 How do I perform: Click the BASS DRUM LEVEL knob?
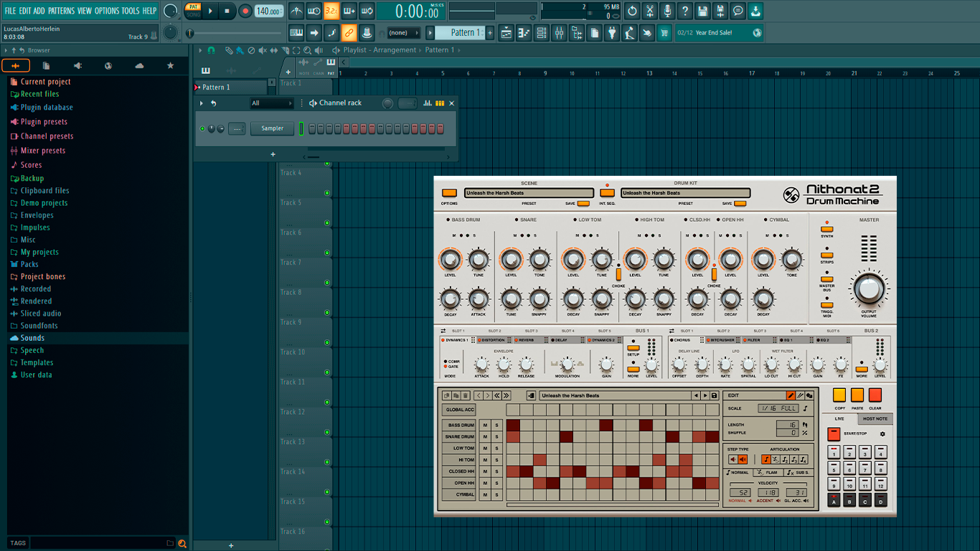[450, 259]
